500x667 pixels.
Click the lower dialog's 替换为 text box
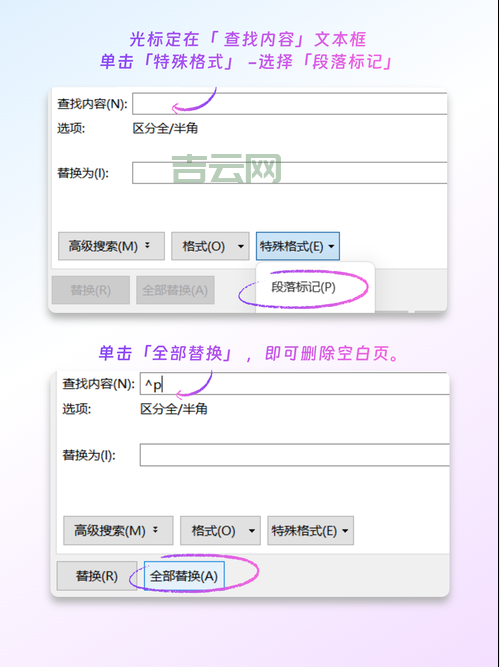pyautogui.click(x=294, y=455)
